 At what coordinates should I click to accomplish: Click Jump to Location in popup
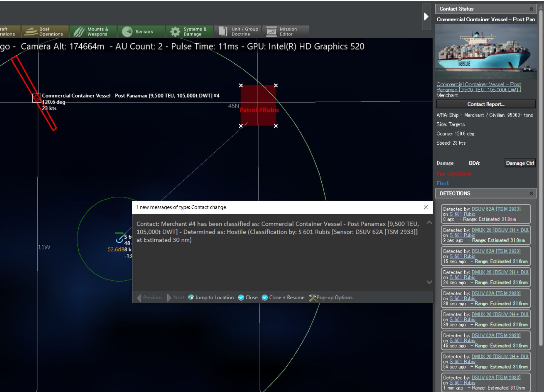211,297
